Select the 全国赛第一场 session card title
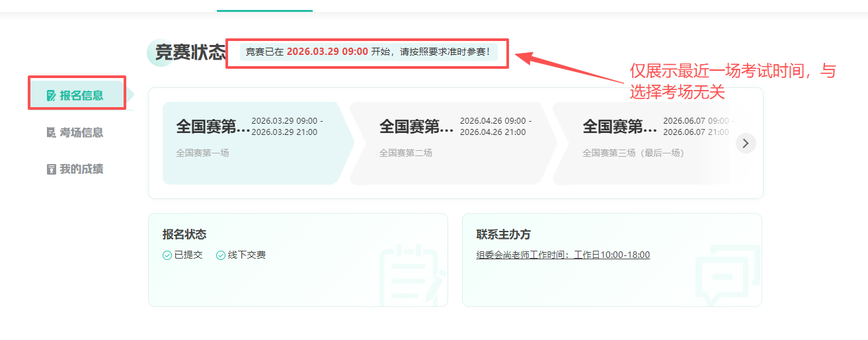Viewport: 868px width, 340px height. pos(213,126)
